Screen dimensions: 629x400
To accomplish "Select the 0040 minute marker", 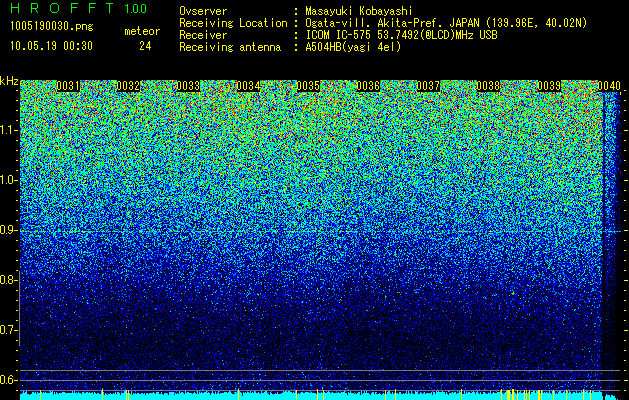I will (609, 86).
